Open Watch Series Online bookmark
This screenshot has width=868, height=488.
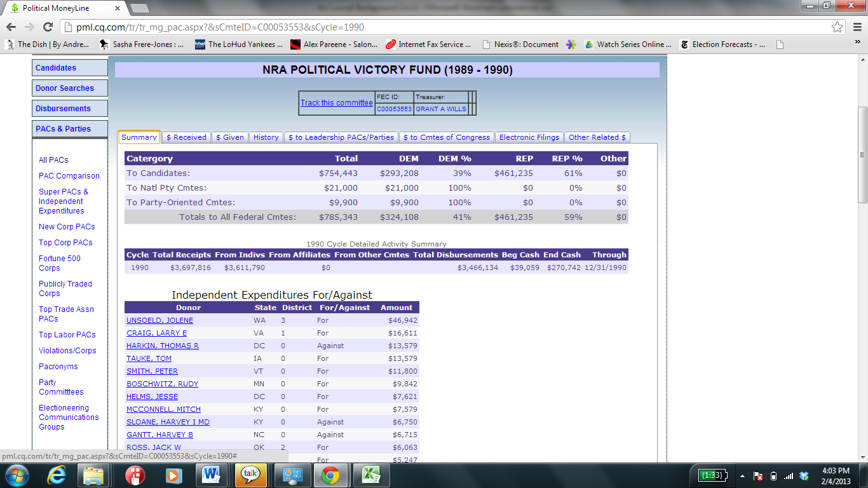click(x=628, y=44)
